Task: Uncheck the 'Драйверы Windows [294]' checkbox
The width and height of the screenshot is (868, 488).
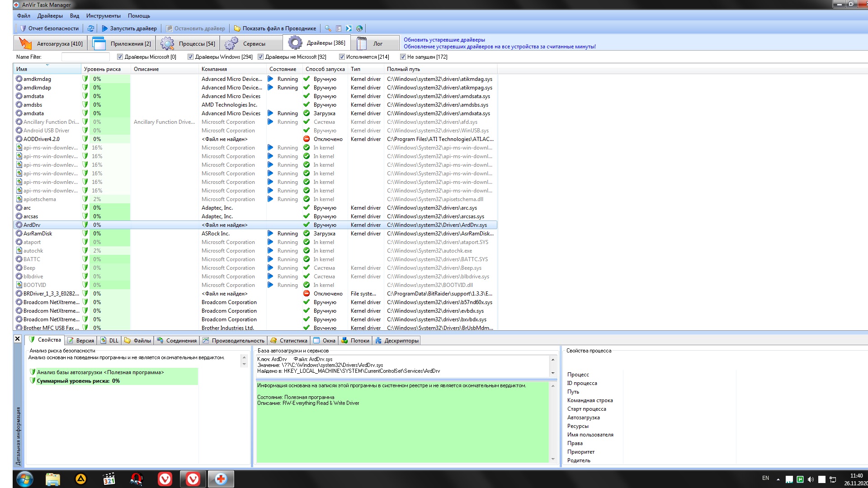Action: coord(191,57)
